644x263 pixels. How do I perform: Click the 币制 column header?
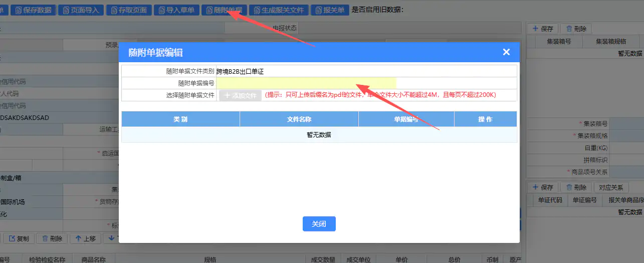[x=492, y=259]
